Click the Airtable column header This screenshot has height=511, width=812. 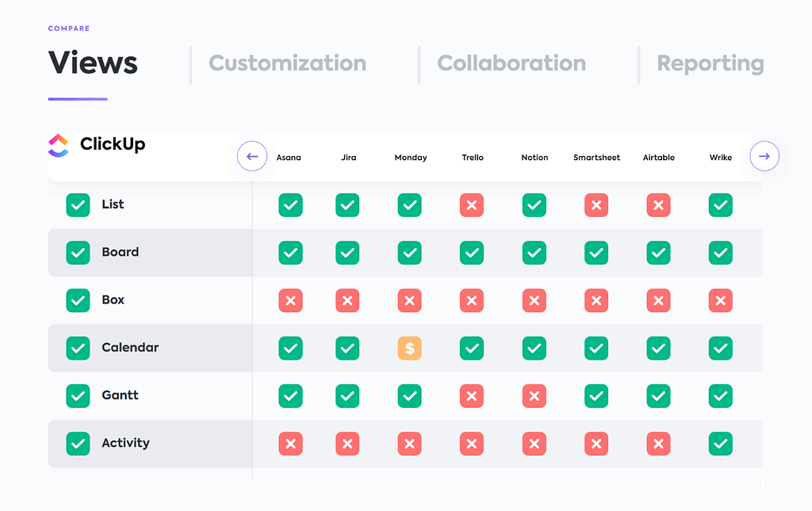[659, 157]
